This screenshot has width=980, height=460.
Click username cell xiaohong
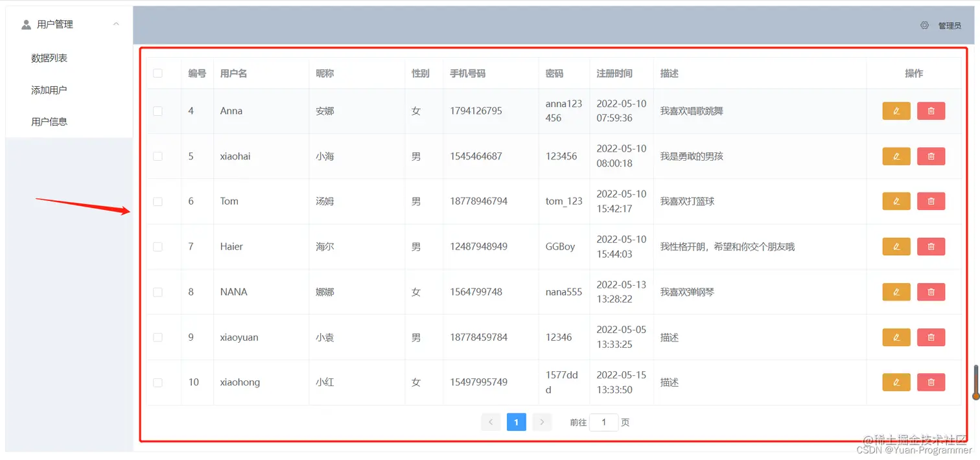coord(240,382)
